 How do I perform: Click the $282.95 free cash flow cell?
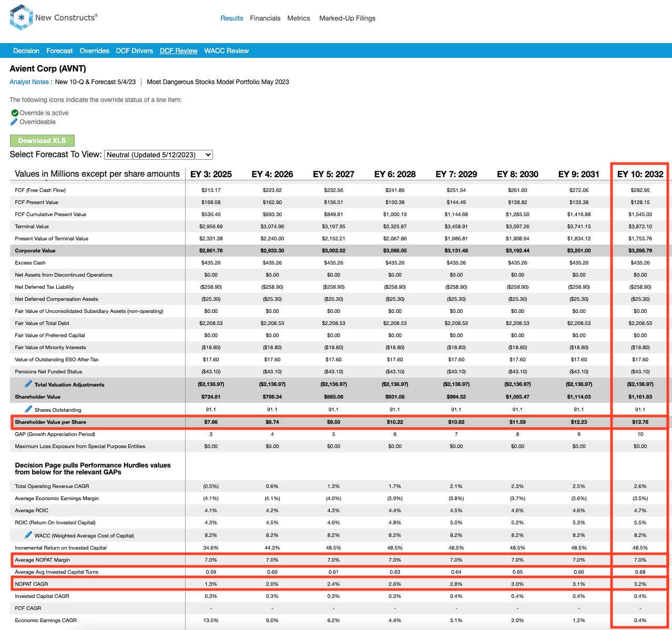coord(640,190)
